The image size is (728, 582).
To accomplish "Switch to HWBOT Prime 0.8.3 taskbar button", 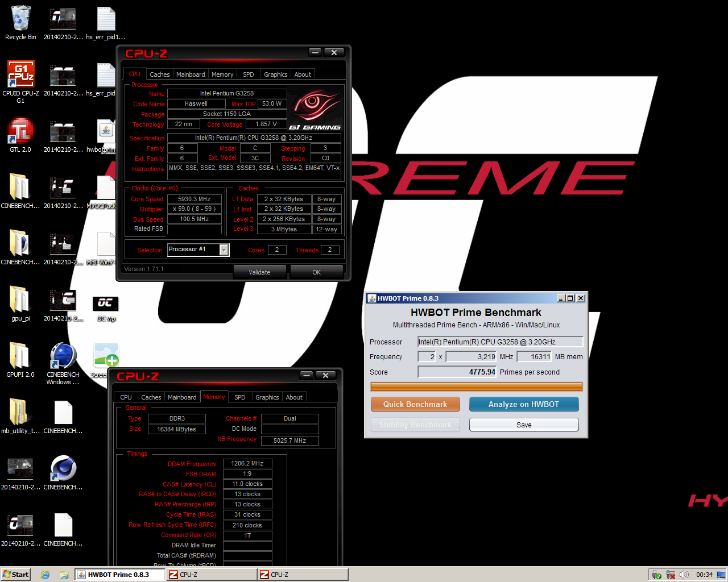I will coord(120,575).
